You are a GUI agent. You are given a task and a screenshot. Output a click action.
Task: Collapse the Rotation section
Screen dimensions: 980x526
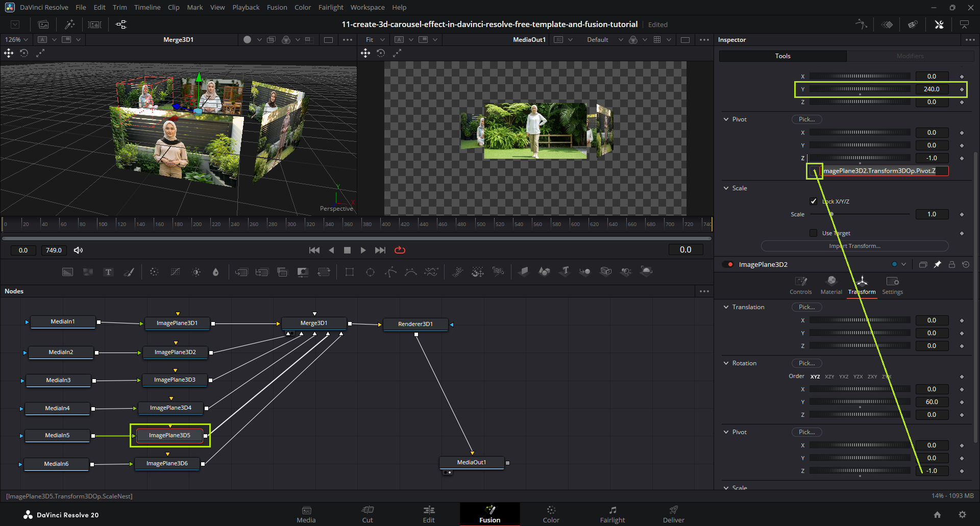[726, 363]
